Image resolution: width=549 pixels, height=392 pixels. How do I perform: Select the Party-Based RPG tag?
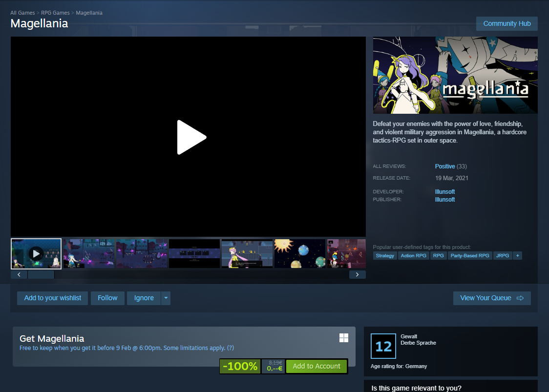click(x=469, y=255)
